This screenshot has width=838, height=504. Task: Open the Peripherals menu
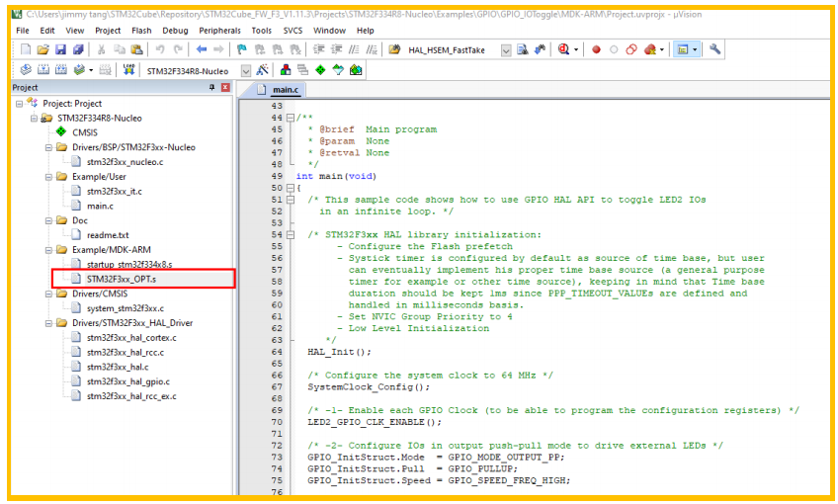[219, 31]
